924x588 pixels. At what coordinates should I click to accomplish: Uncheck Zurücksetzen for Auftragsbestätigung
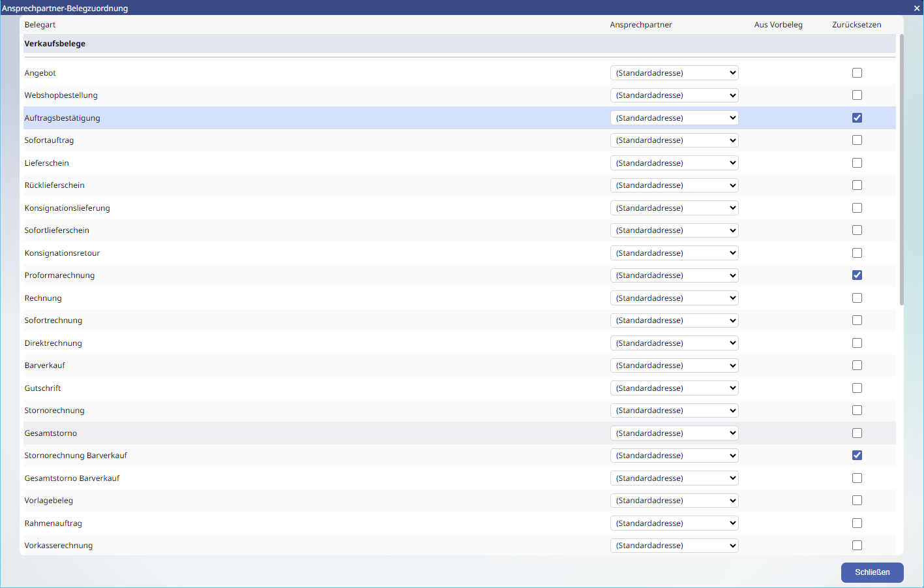coord(857,118)
